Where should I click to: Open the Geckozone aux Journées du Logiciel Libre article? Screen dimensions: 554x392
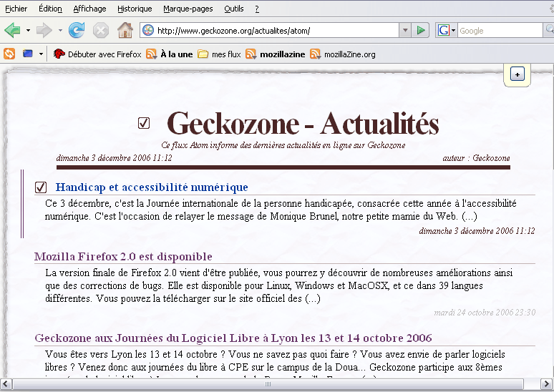(233, 338)
